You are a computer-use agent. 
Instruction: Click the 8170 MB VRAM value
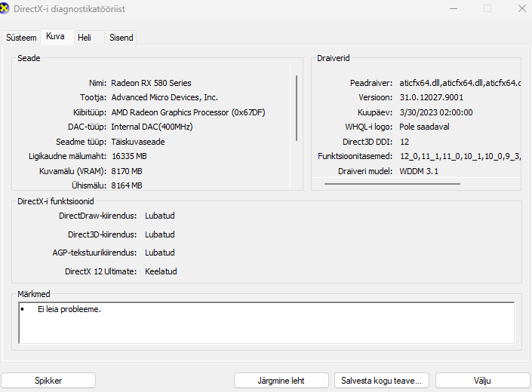coord(127,171)
